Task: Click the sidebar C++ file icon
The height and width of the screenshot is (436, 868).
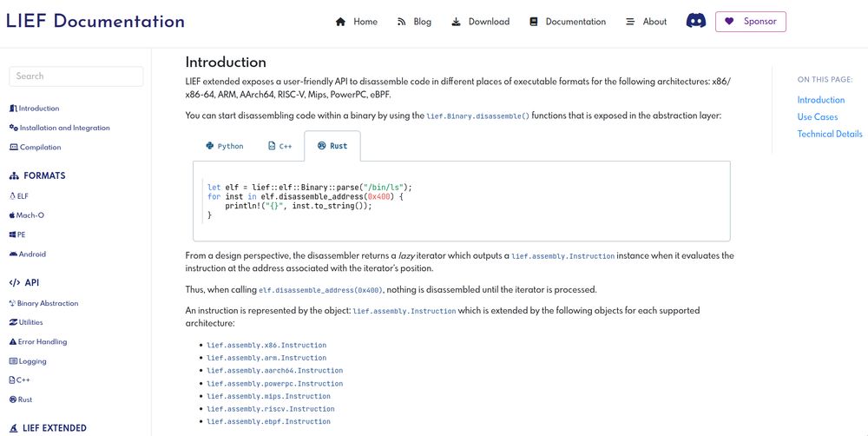Action: coord(12,380)
